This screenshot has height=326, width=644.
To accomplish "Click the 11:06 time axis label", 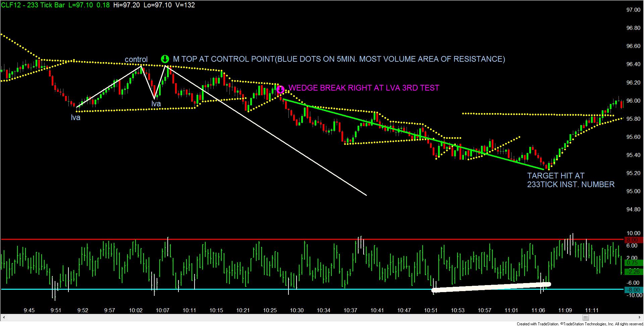I will tap(538, 311).
